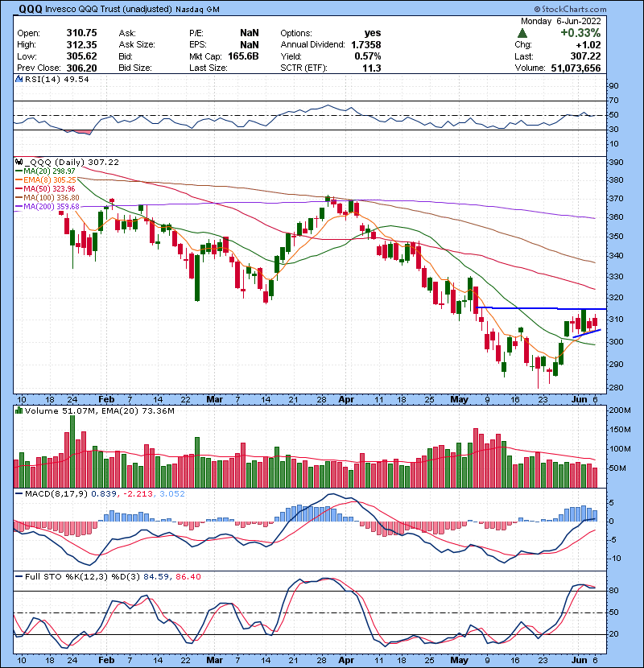Click the +0.33% percent change

(x=580, y=33)
